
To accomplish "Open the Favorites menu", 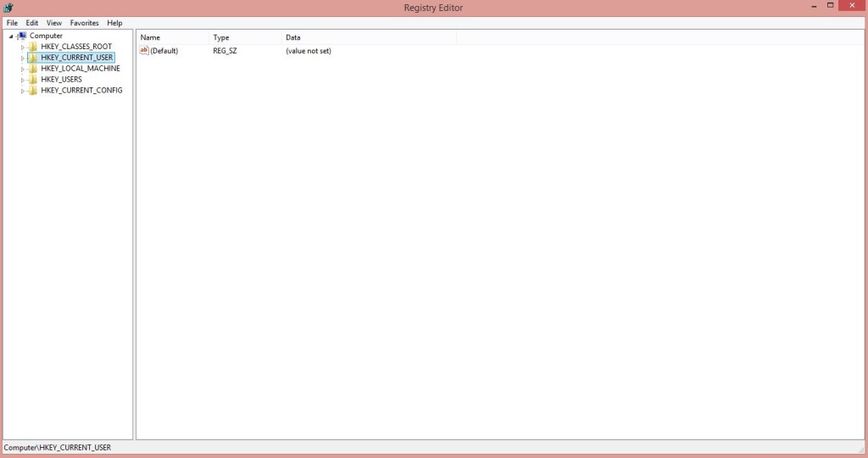I will (x=84, y=23).
